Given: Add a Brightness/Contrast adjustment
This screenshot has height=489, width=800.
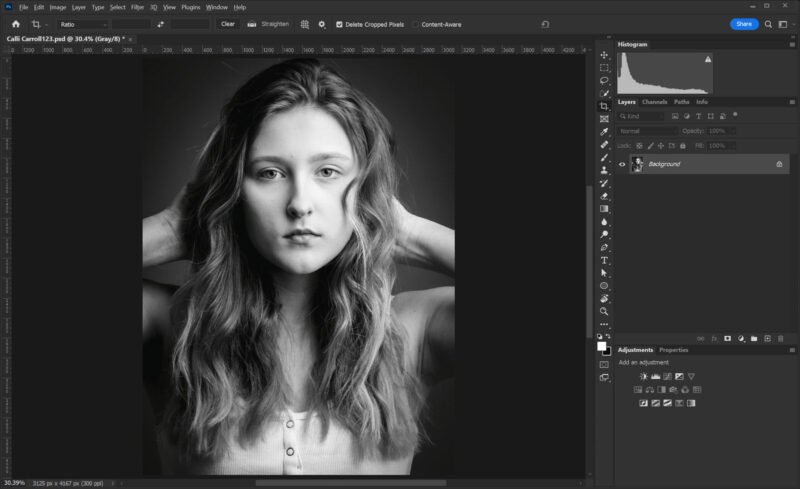Looking at the screenshot, I should [x=643, y=376].
